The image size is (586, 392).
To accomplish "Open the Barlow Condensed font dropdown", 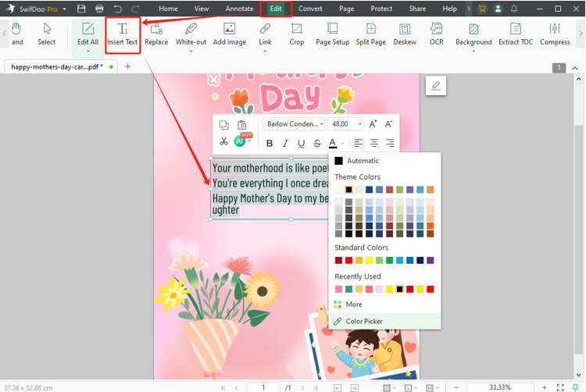I will click(x=294, y=124).
